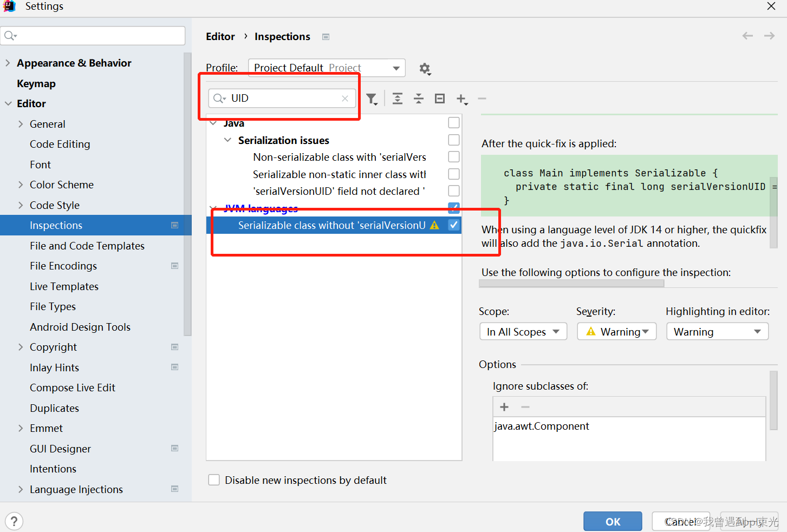This screenshot has width=787, height=532.
Task: Collapse Serialization issues tree group
Action: tap(227, 140)
